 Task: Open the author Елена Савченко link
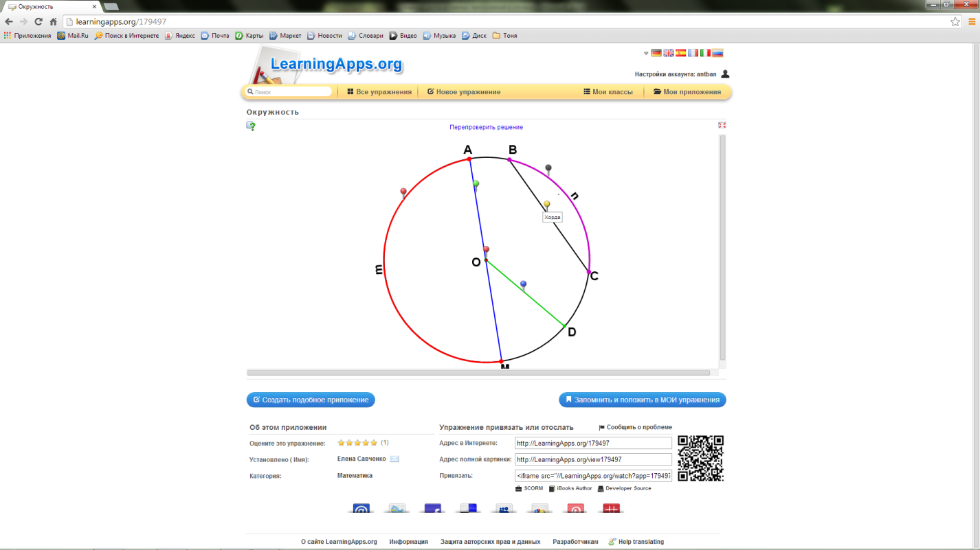(361, 459)
